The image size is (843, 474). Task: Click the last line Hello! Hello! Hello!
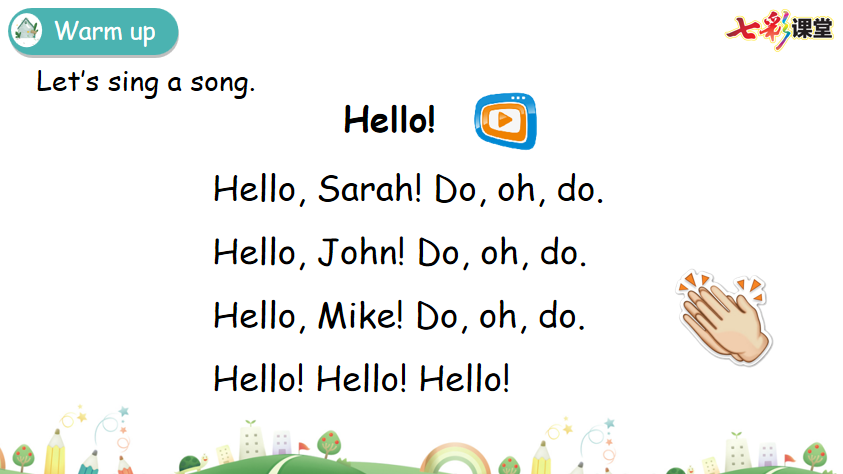(x=361, y=378)
